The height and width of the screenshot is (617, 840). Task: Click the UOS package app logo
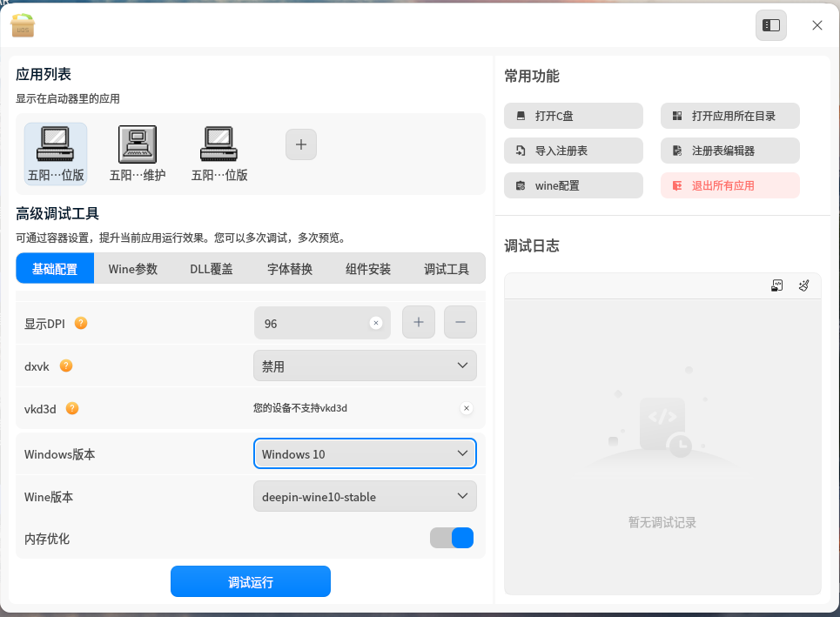[x=23, y=25]
